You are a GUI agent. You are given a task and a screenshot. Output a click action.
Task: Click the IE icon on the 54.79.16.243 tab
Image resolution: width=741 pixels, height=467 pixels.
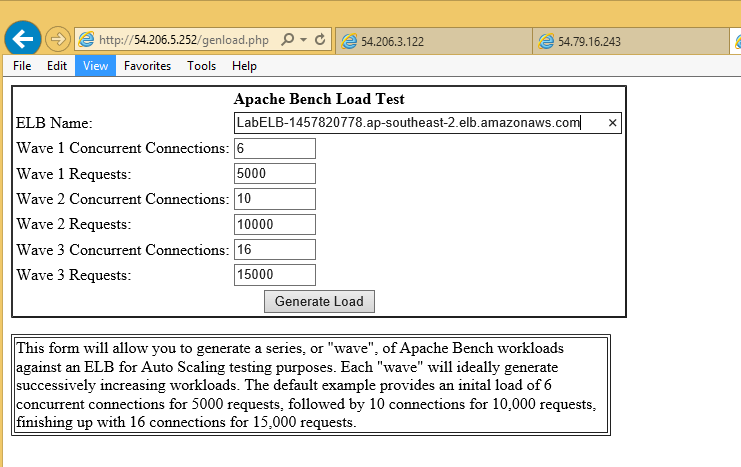[x=546, y=42]
